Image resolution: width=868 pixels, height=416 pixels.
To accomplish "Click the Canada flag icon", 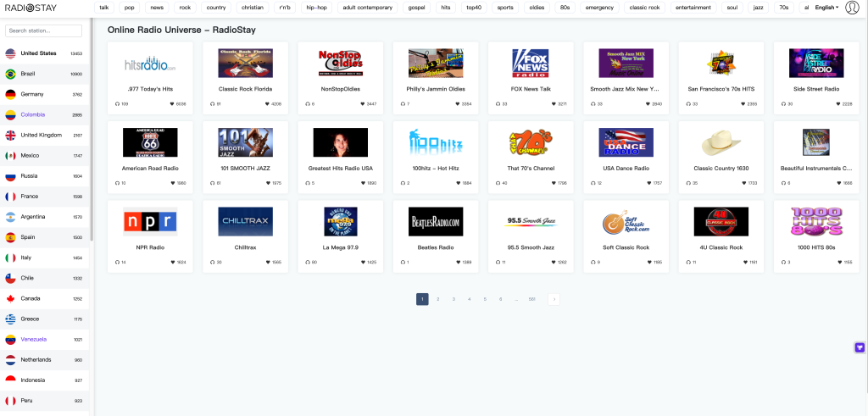I will pyautogui.click(x=10, y=299).
